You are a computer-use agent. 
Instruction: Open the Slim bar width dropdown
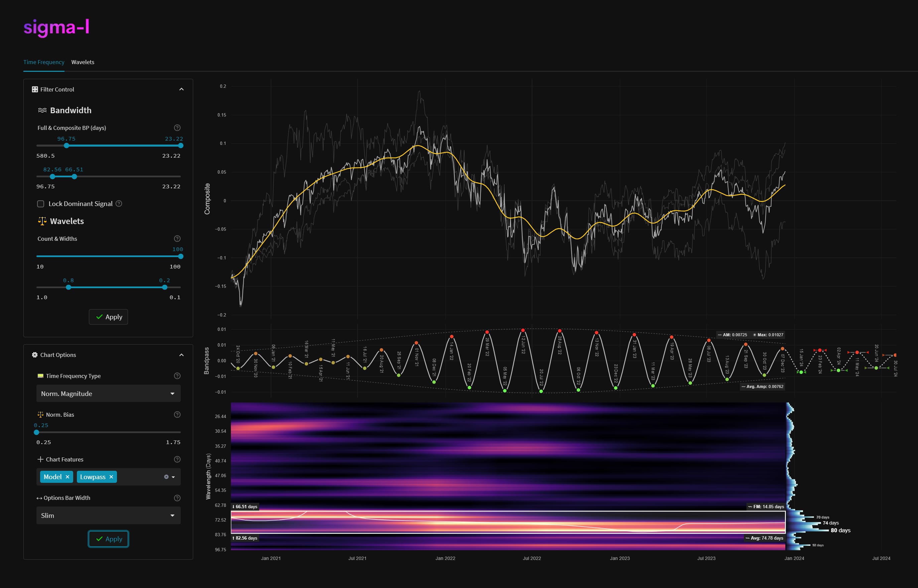coord(108,516)
